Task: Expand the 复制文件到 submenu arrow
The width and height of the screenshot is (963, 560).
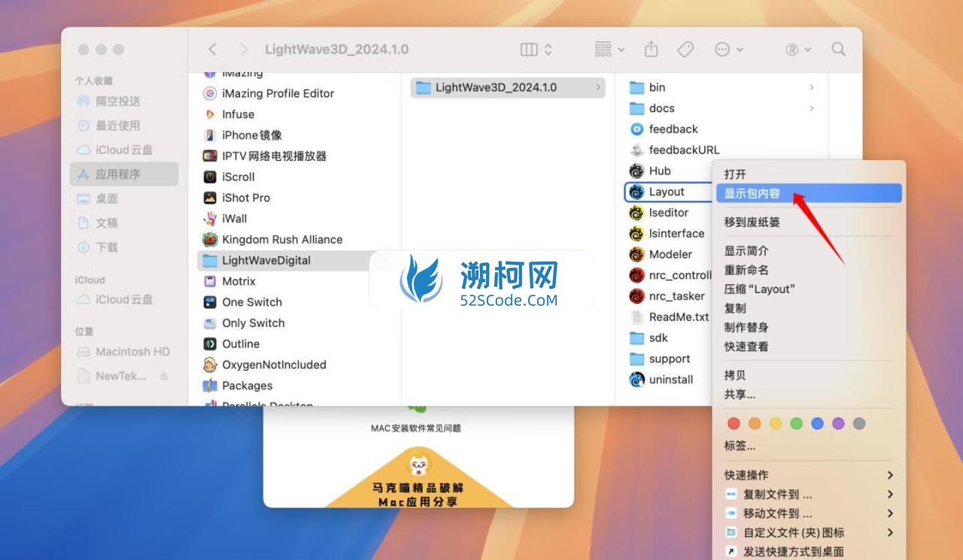Action: pyautogui.click(x=890, y=495)
